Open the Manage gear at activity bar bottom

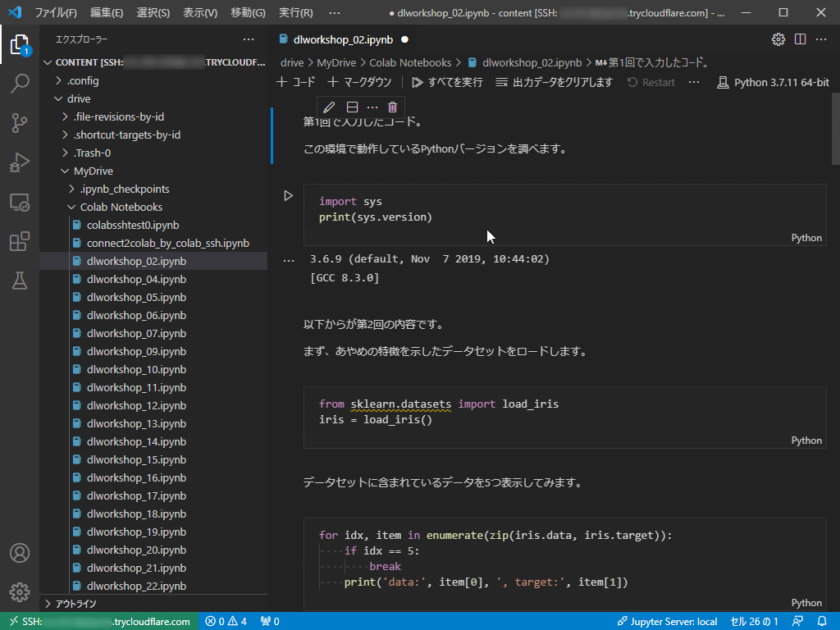(21, 592)
